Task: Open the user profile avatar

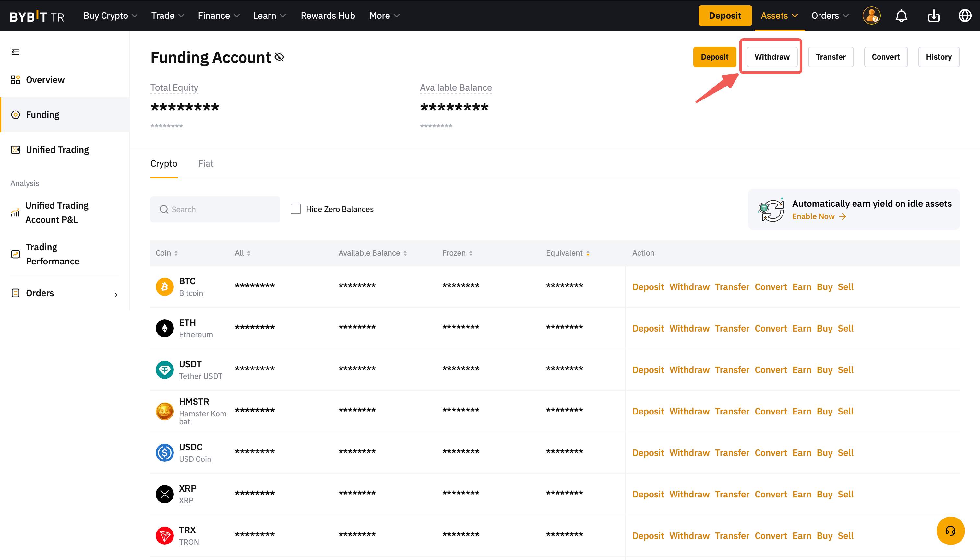Action: tap(871, 16)
